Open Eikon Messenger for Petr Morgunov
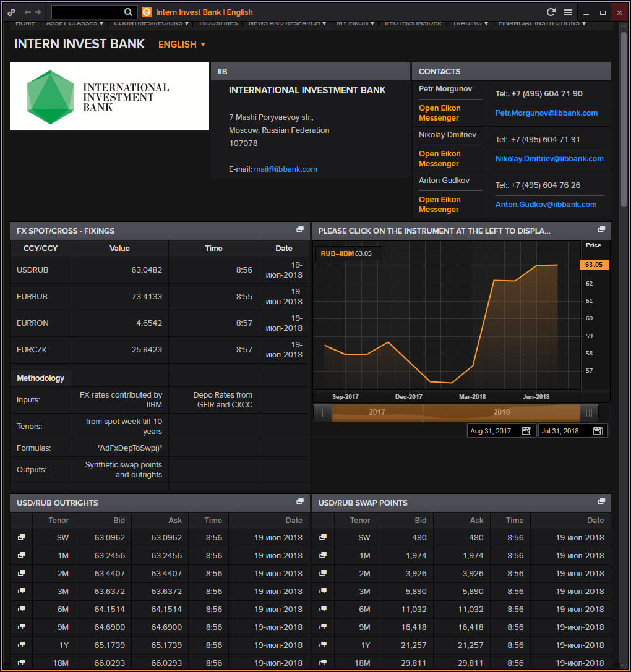This screenshot has width=631, height=672. pyautogui.click(x=440, y=113)
